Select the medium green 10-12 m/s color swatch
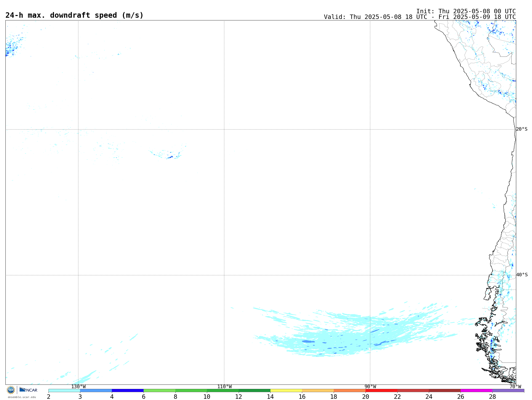Image resolution: width=532 pixels, height=400 pixels. click(x=223, y=391)
